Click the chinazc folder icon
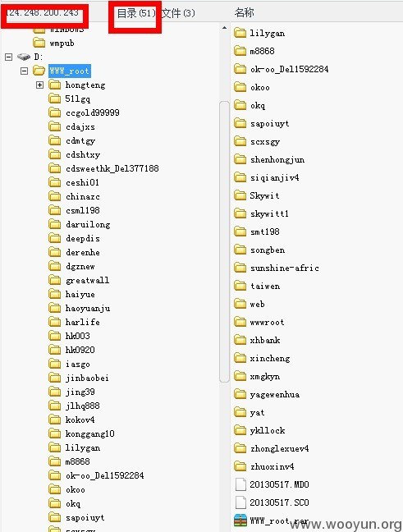Viewport: 403px width, 532px height. (x=55, y=196)
